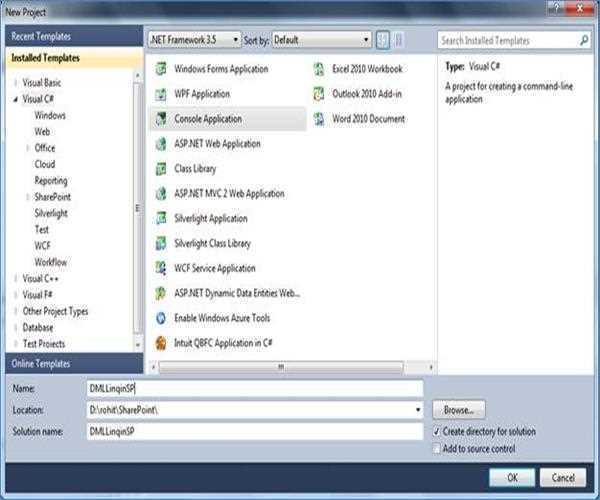The width and height of the screenshot is (600, 500).
Task: Select Web under Visual C#
Action: tap(42, 132)
